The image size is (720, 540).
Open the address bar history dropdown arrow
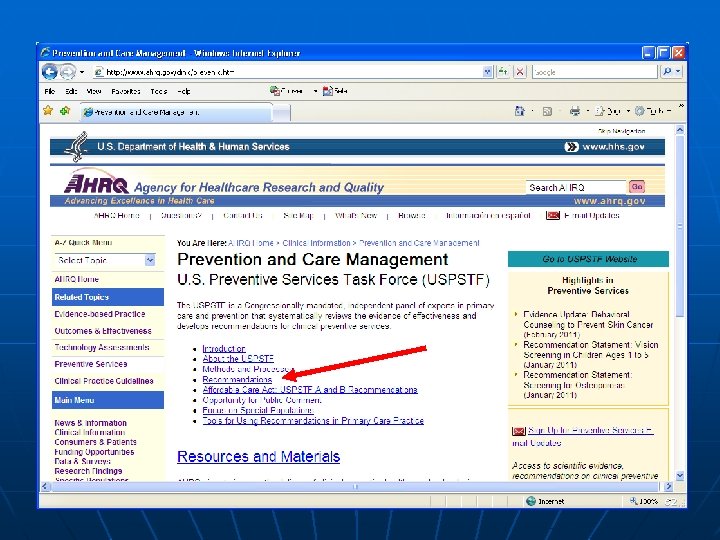[488, 72]
